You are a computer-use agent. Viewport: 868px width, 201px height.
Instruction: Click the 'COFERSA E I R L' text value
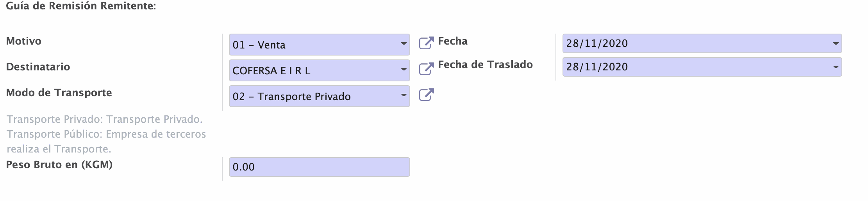271,71
